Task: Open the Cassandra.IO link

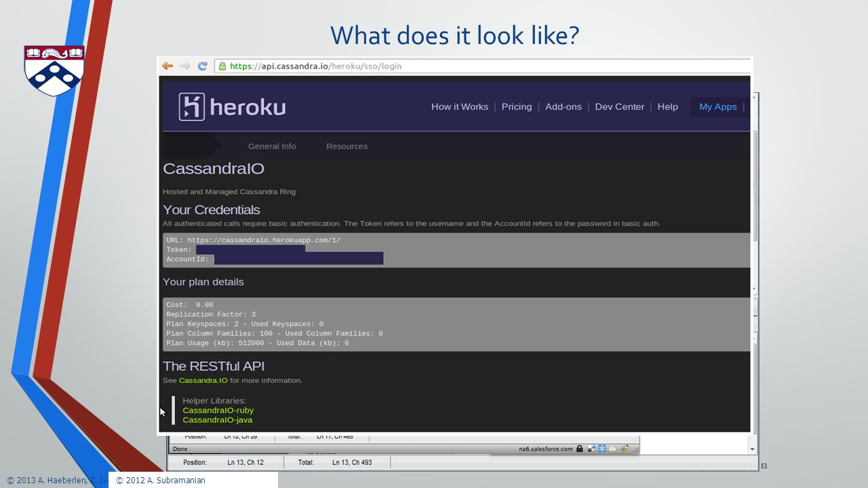Action: click(203, 380)
